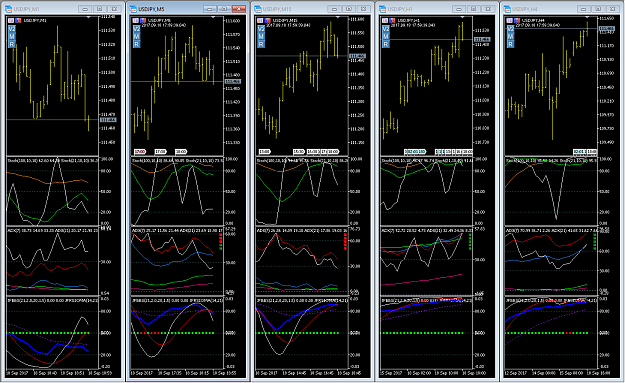Click the Stoch indicator label in H4 window
The image size is (625, 383).
click(x=520, y=160)
